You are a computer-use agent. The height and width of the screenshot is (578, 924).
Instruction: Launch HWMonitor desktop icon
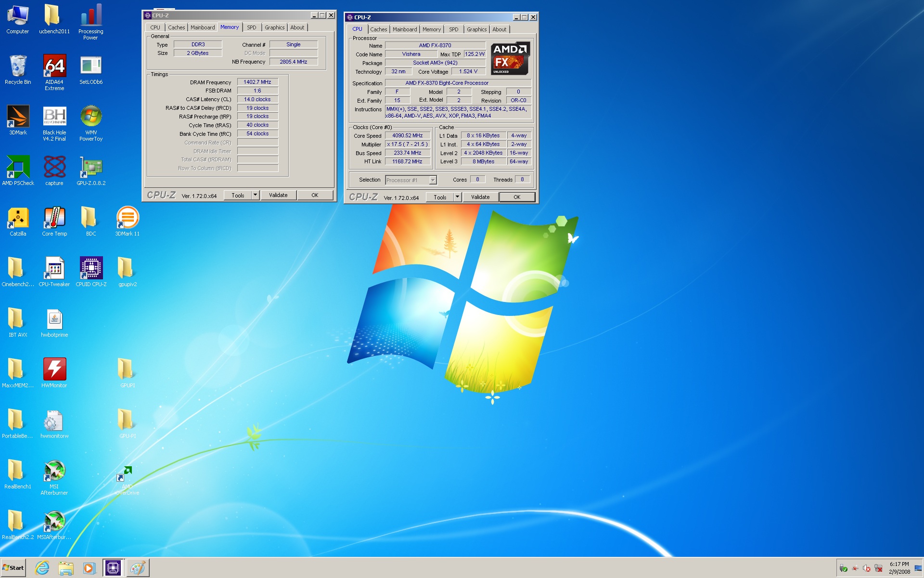click(x=54, y=373)
